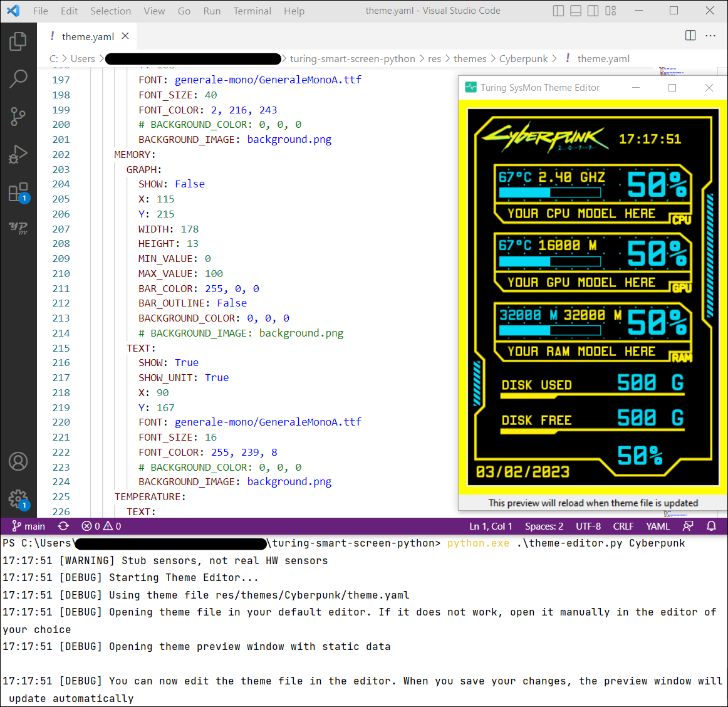Viewport: 728px width, 707px height.
Task: Open Customize Layout icon in title bar
Action: coord(611,11)
